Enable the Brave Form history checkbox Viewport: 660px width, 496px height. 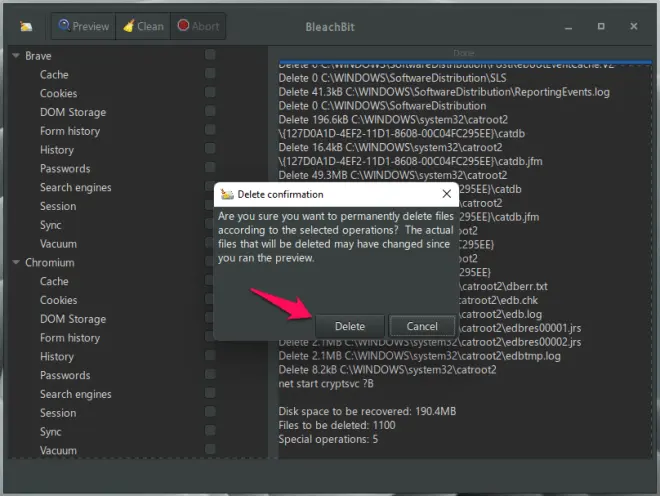(210, 130)
